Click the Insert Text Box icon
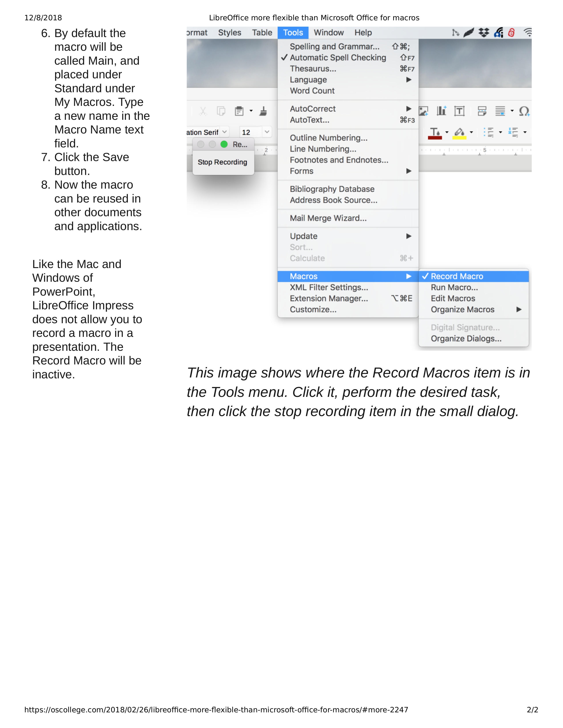Image resolution: width=563 pixels, height=728 pixels. 459,111
